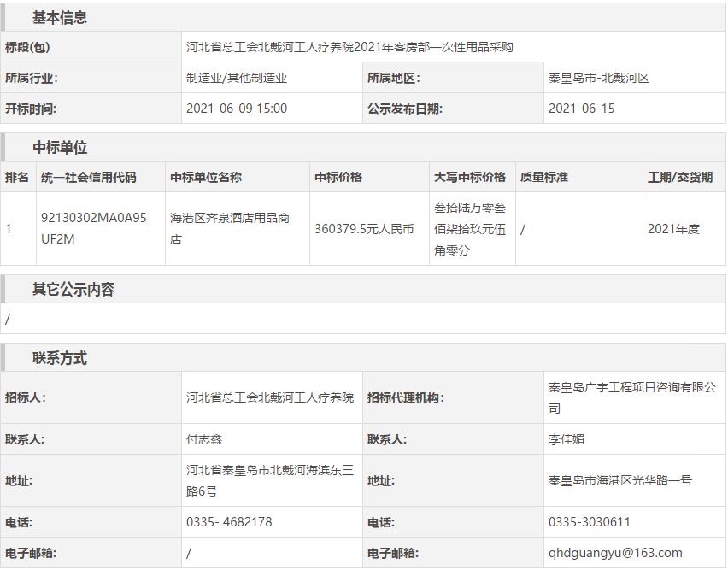This screenshot has height=570, width=728.
Task: Click the 基本信息 section header
Action: coord(60,17)
